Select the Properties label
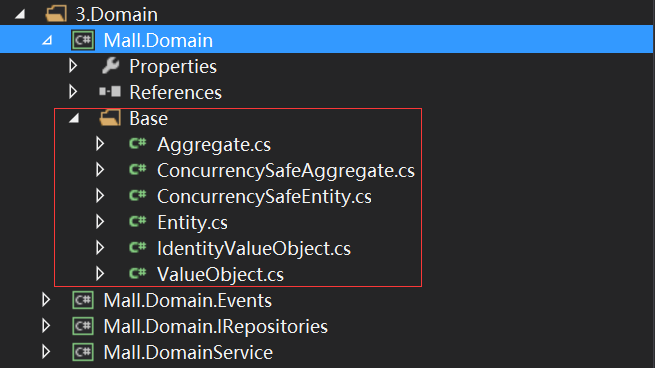Viewport: 655px width, 368px height. (173, 66)
